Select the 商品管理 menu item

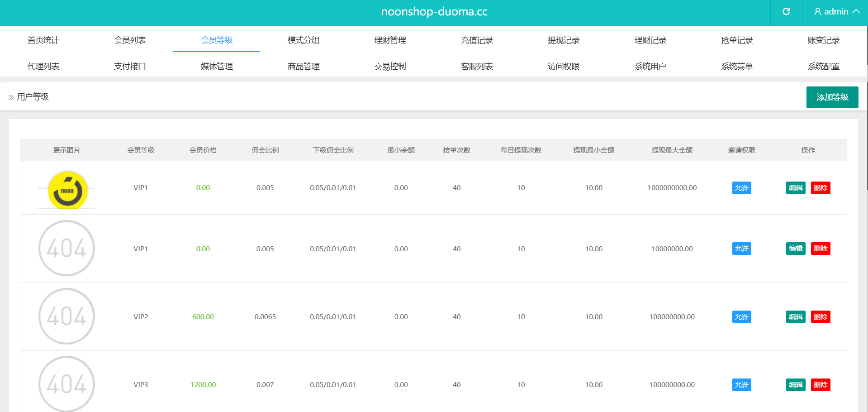(304, 67)
